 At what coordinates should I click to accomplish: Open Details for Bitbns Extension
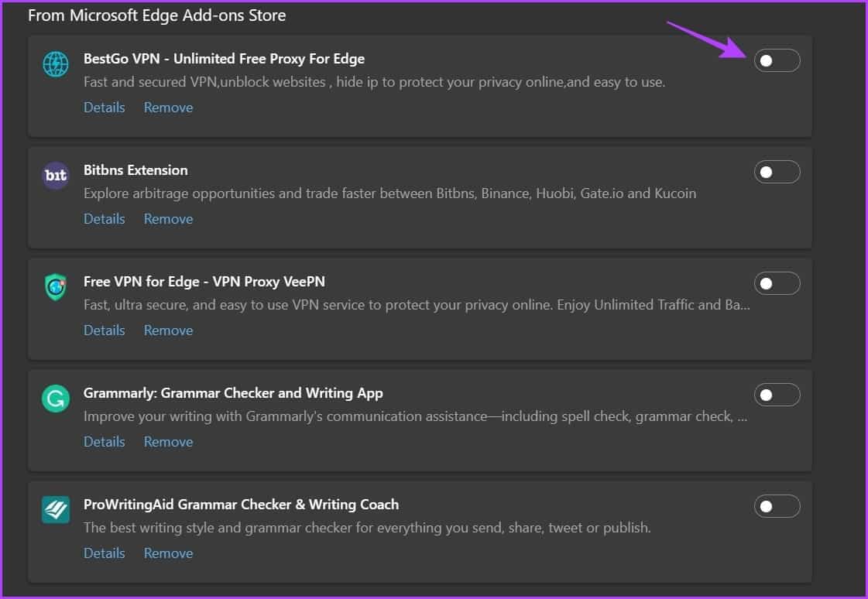click(x=104, y=219)
